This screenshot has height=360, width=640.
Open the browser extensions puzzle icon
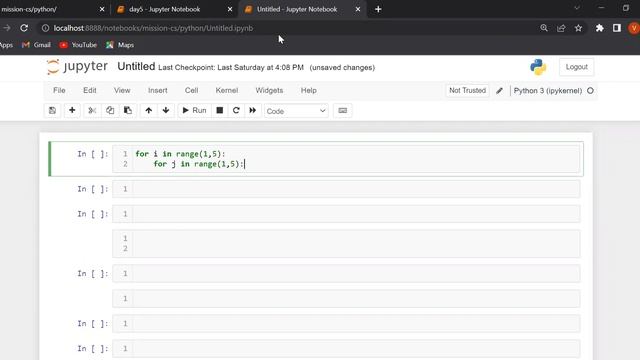pyautogui.click(x=599, y=28)
